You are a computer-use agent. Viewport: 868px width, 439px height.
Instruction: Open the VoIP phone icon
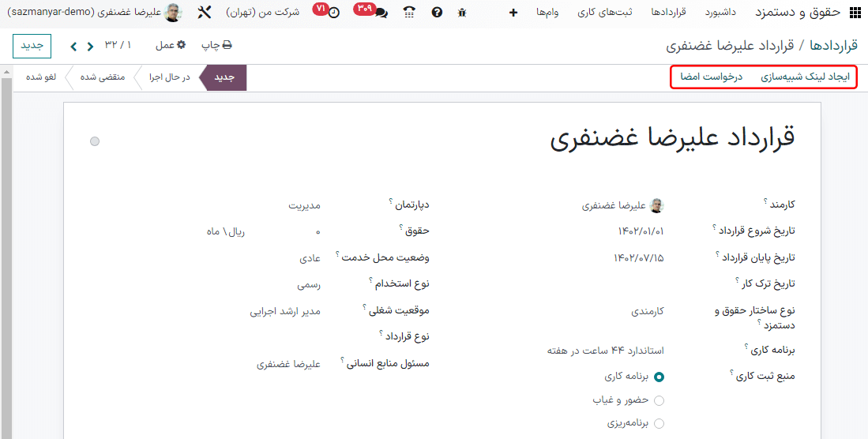(408, 13)
